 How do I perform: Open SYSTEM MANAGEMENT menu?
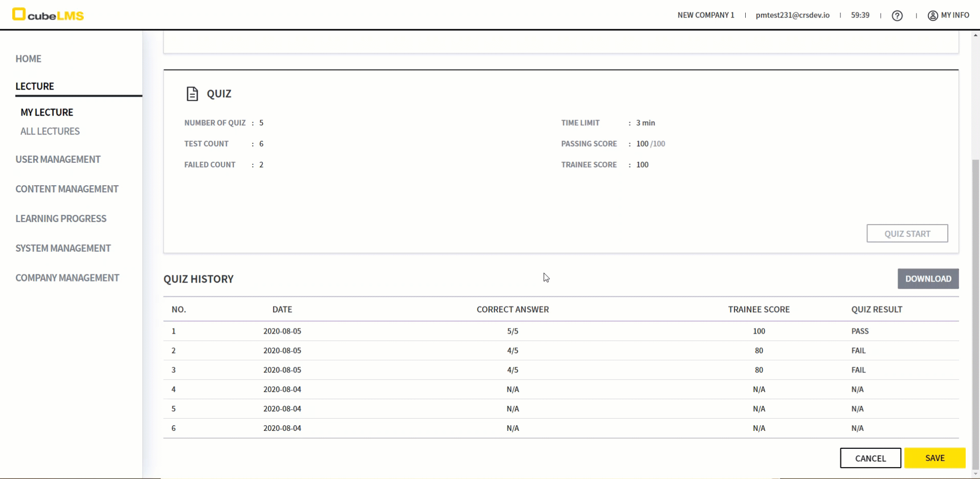63,249
